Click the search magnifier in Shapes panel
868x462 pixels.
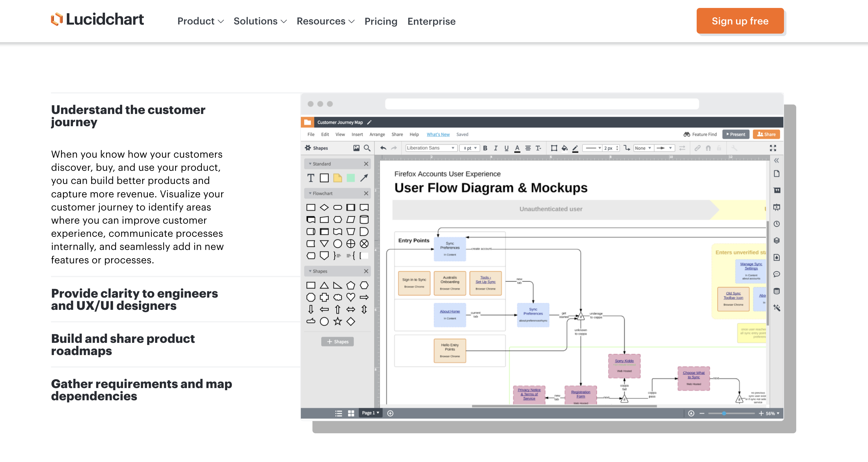point(367,148)
